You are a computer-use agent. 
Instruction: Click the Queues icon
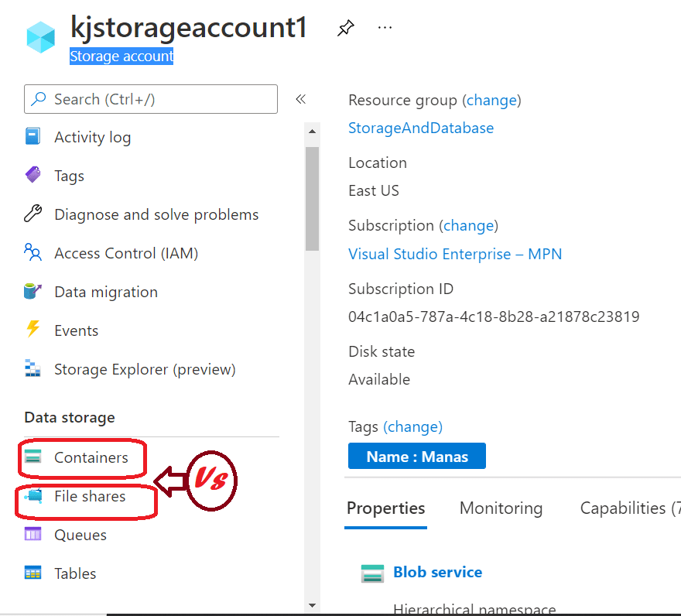(33, 533)
